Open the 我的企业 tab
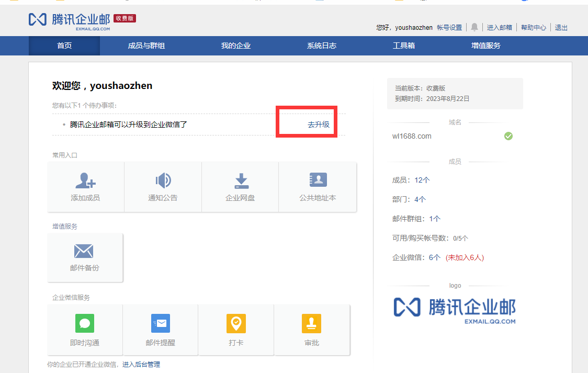 click(x=236, y=46)
